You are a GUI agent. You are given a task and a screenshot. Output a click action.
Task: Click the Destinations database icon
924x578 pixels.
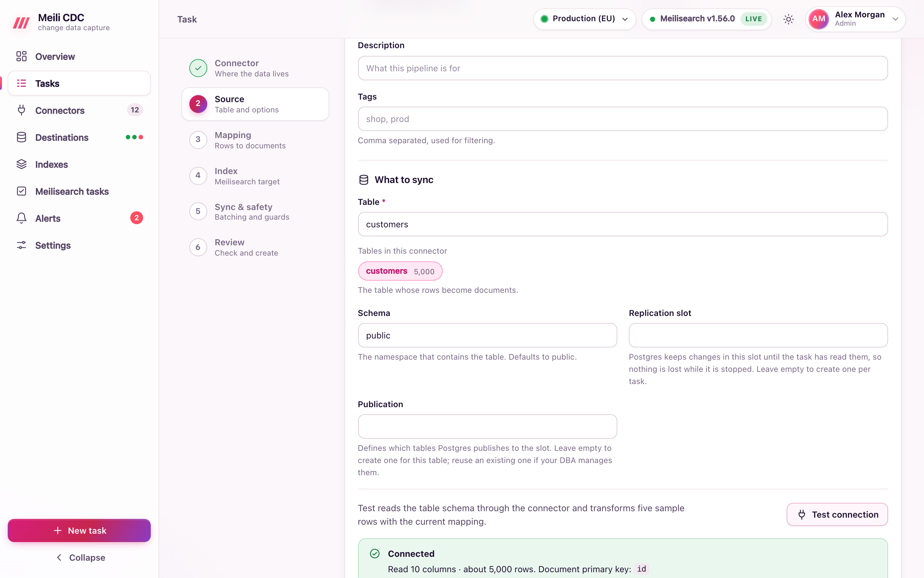21,137
